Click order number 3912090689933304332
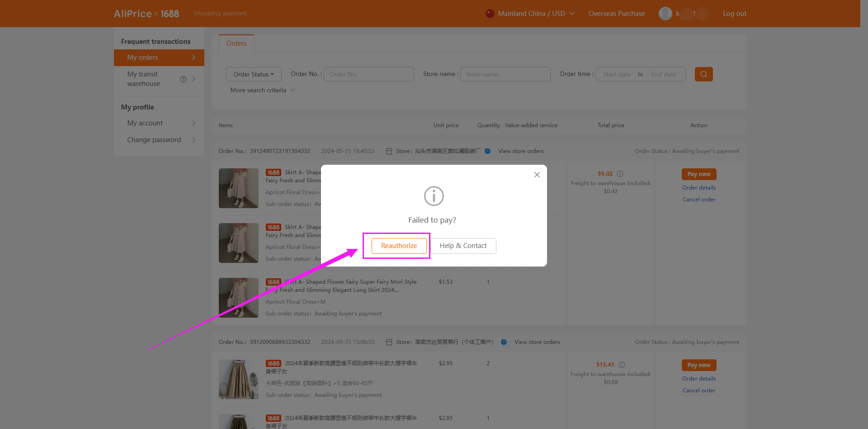 coord(280,342)
